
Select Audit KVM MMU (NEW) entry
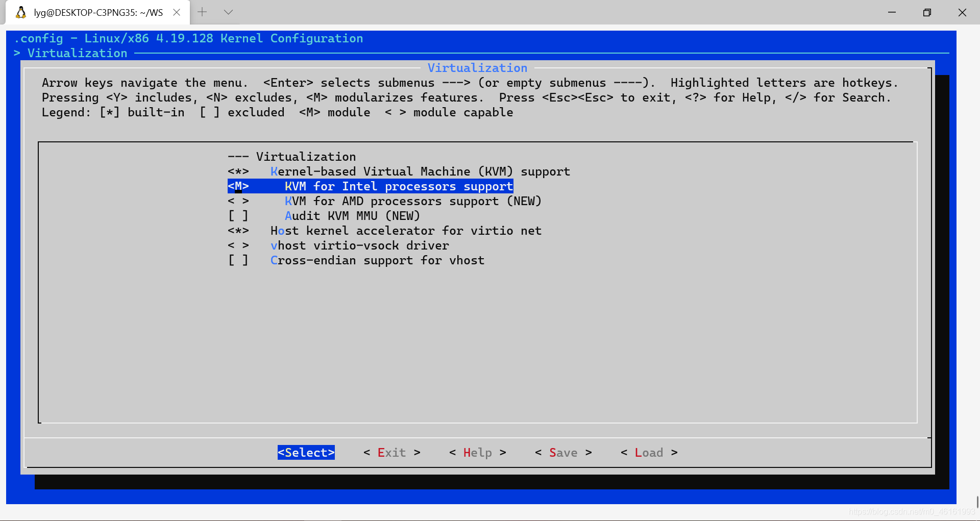352,216
